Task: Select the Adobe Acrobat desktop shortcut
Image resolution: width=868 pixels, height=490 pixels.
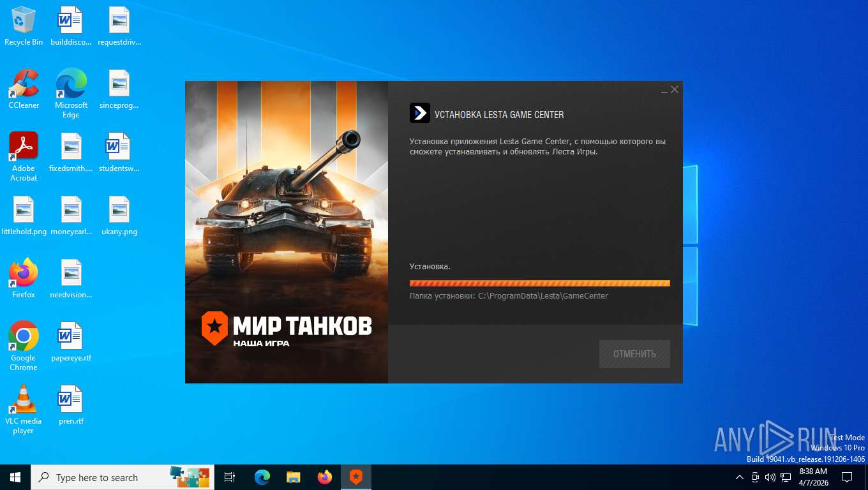Action: click(24, 157)
